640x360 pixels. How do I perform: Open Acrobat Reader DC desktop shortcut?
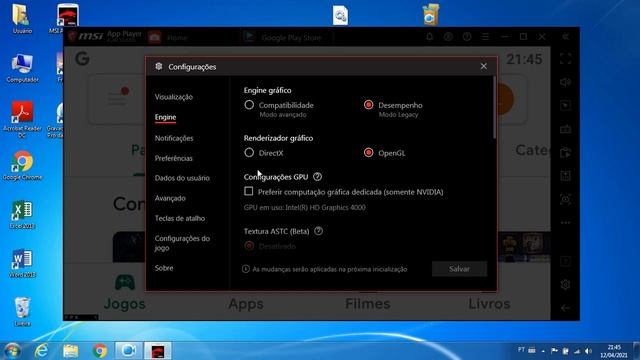22,119
